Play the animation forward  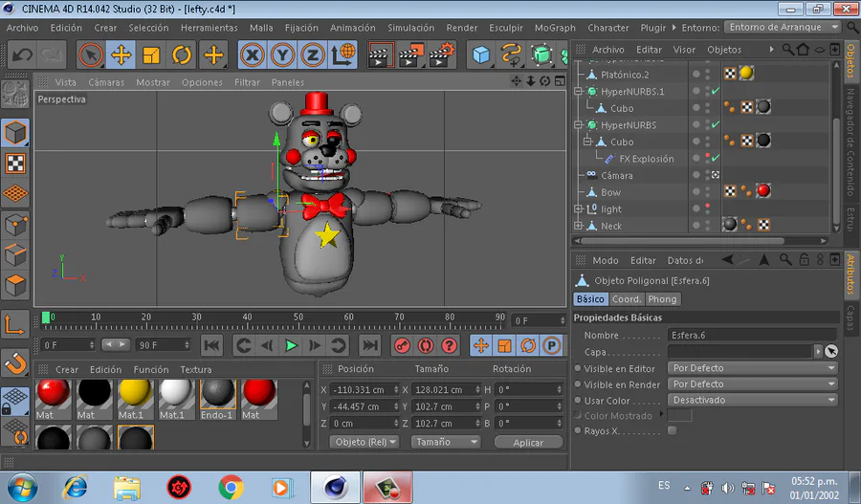[291, 345]
